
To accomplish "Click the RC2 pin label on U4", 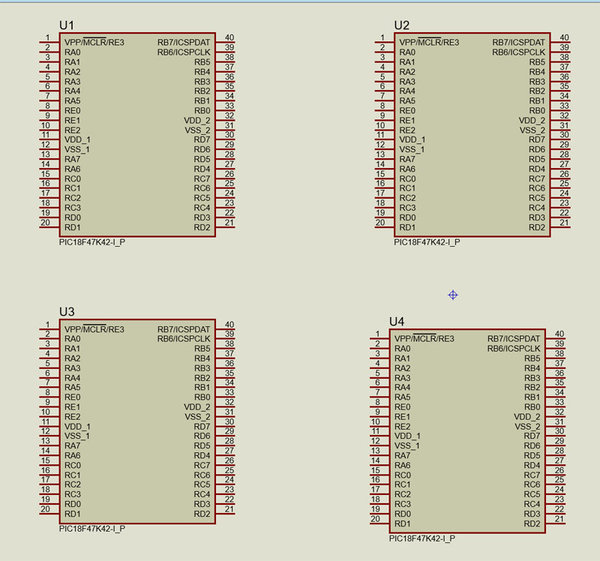I will pos(403,495).
